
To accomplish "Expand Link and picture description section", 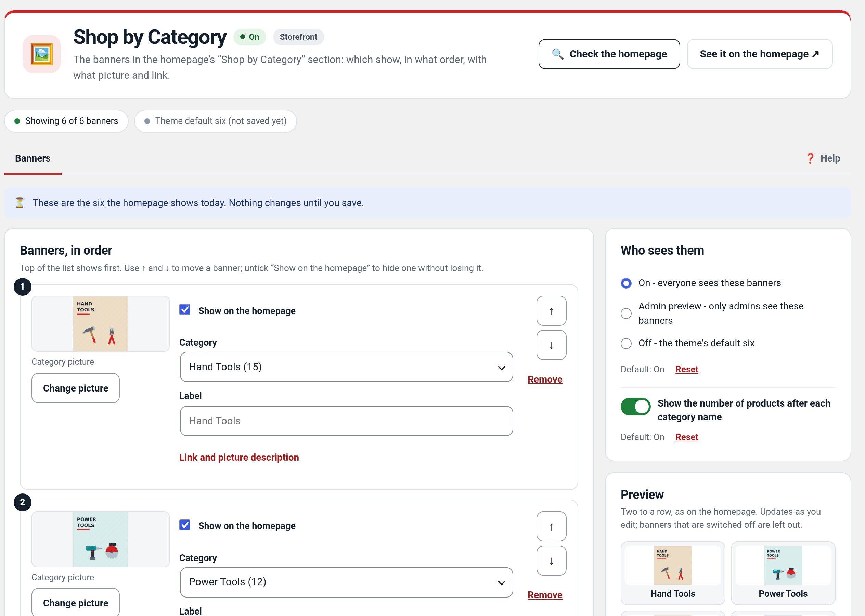I will (x=239, y=457).
